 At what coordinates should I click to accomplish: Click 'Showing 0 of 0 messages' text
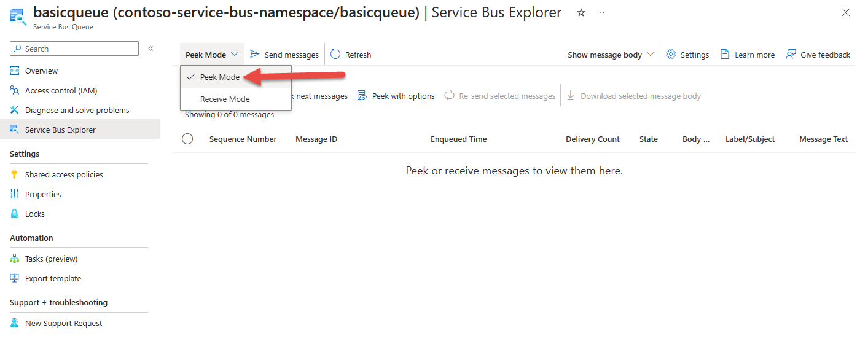click(229, 114)
